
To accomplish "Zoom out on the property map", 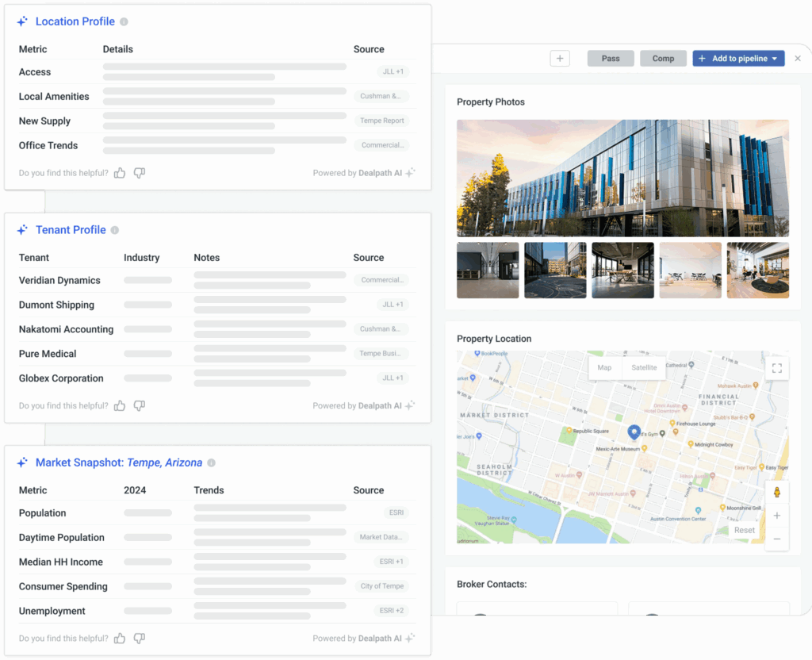I will tap(776, 539).
